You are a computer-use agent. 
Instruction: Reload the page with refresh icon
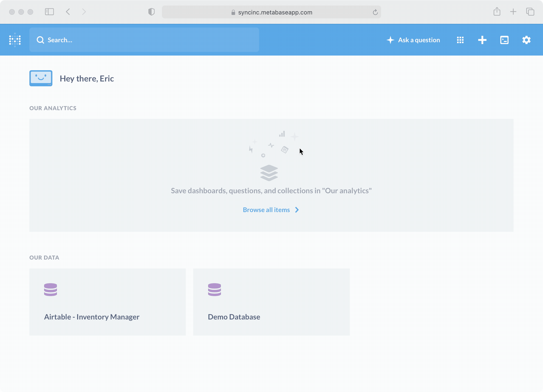point(375,12)
